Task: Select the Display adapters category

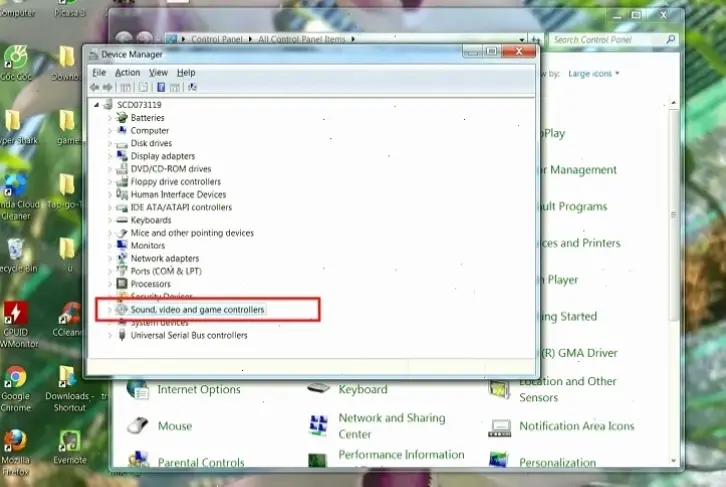Action: click(162, 156)
